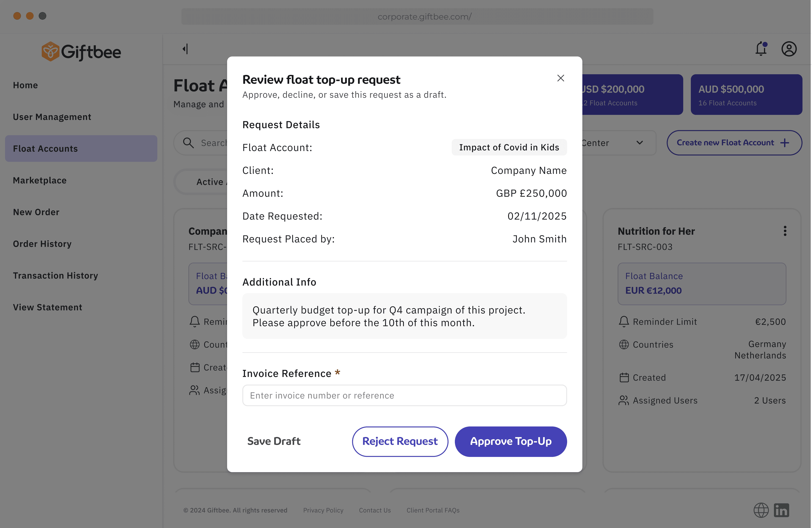Open User Management in sidebar
Screen dimensions: 812x528
pyautogui.click(x=52, y=117)
